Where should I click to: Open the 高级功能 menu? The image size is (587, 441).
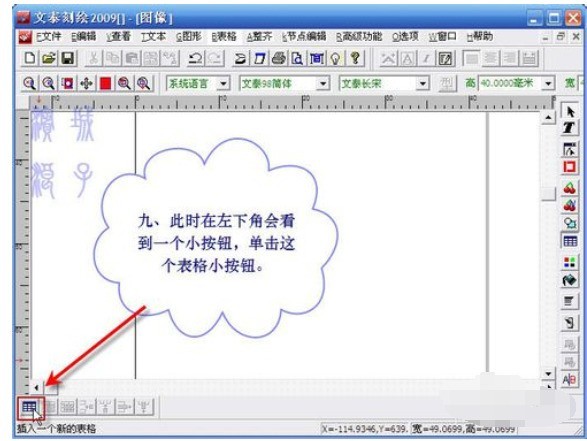point(359,36)
